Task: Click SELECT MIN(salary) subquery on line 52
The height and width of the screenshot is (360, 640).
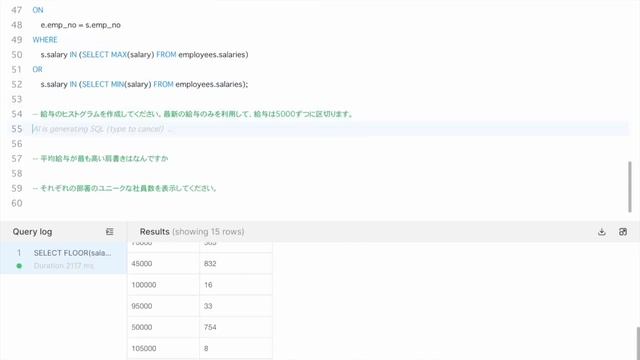Action: (162, 84)
